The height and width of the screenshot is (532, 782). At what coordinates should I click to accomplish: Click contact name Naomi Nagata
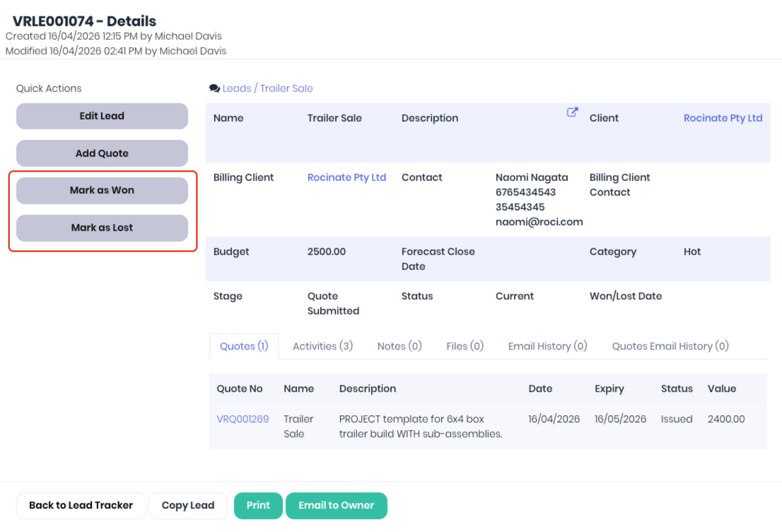point(532,177)
